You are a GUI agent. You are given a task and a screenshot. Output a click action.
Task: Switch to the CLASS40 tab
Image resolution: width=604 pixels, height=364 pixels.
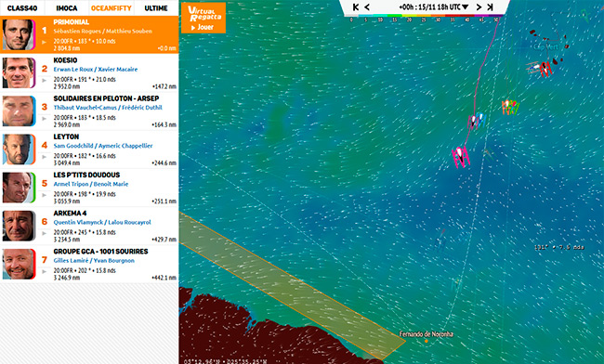click(x=22, y=7)
